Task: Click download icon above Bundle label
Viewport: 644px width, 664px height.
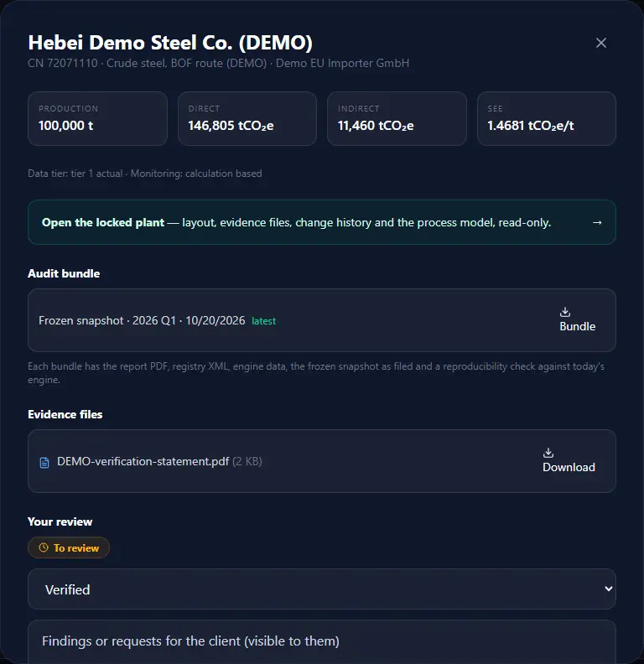Action: tap(565, 312)
